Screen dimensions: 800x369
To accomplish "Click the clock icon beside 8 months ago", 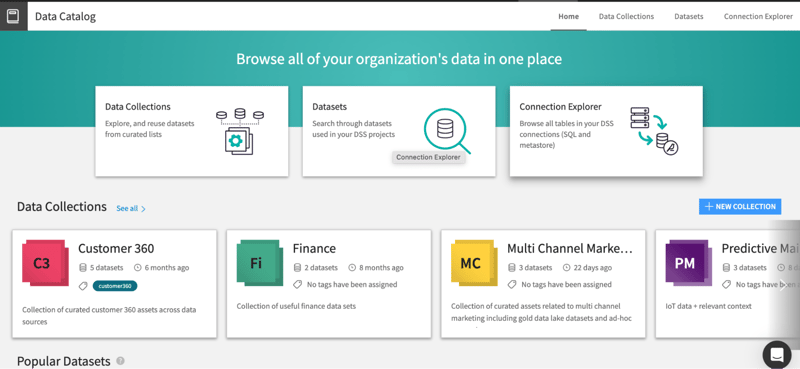I will click(352, 267).
